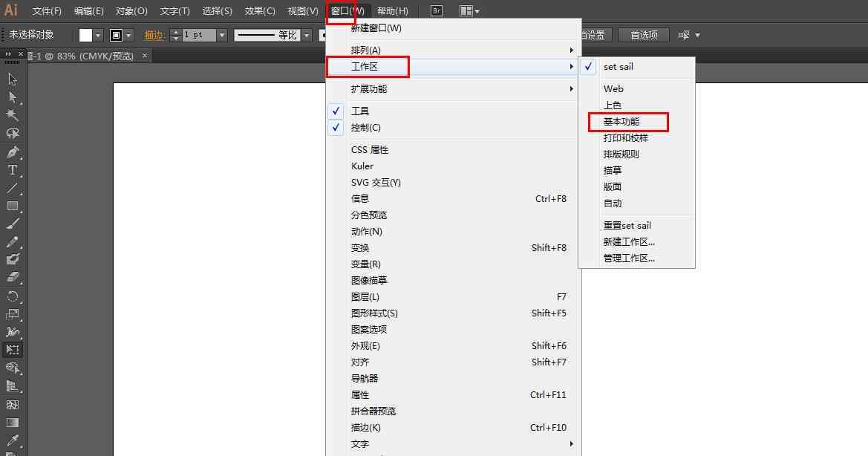Select the Direct Selection tool
The height and width of the screenshot is (456, 868).
click(x=13, y=98)
